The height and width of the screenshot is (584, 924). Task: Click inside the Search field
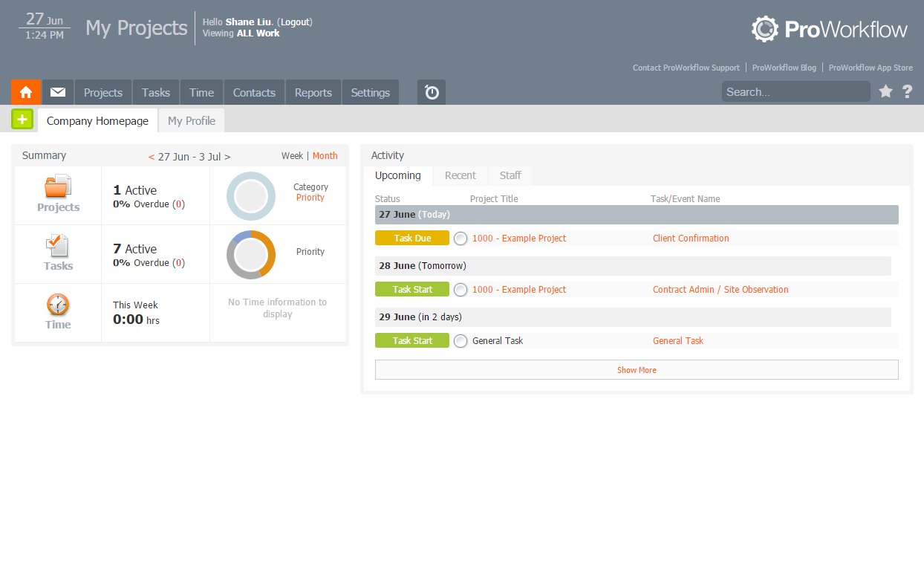(x=796, y=91)
